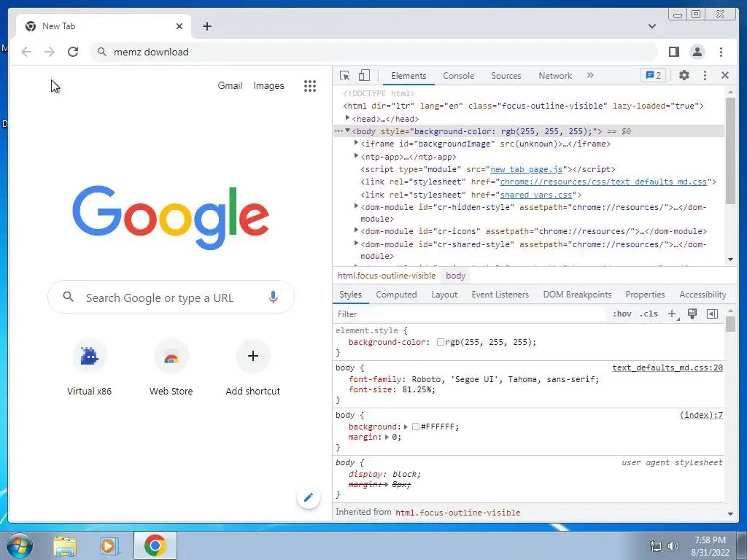747x560 pixels.
Task: Open the Web Store shortcut
Action: click(x=171, y=367)
